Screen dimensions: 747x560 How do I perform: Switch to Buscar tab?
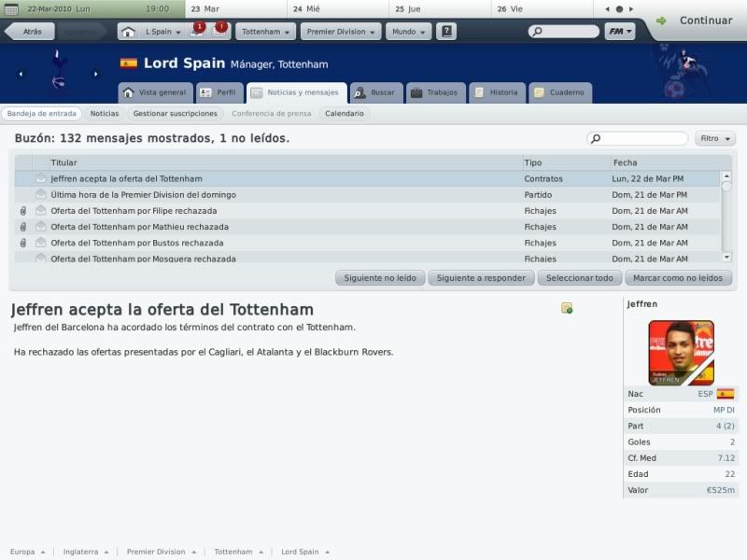376,92
